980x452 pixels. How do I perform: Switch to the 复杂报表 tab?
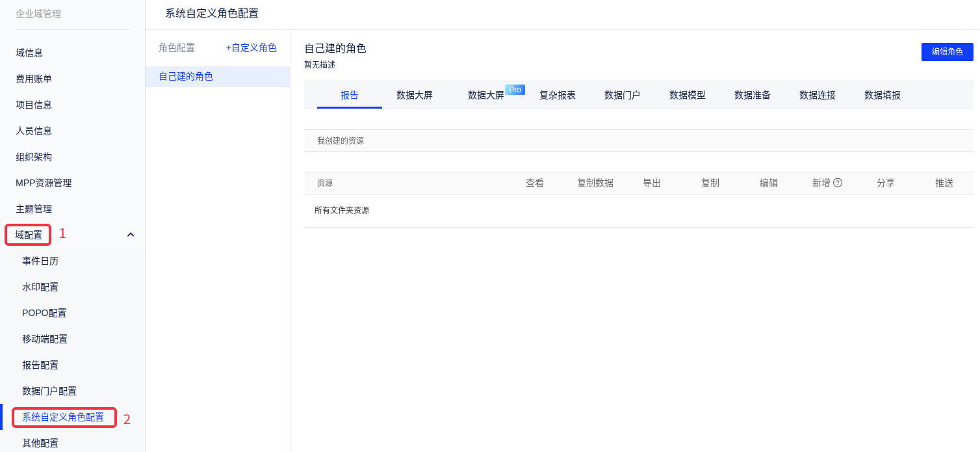[557, 95]
